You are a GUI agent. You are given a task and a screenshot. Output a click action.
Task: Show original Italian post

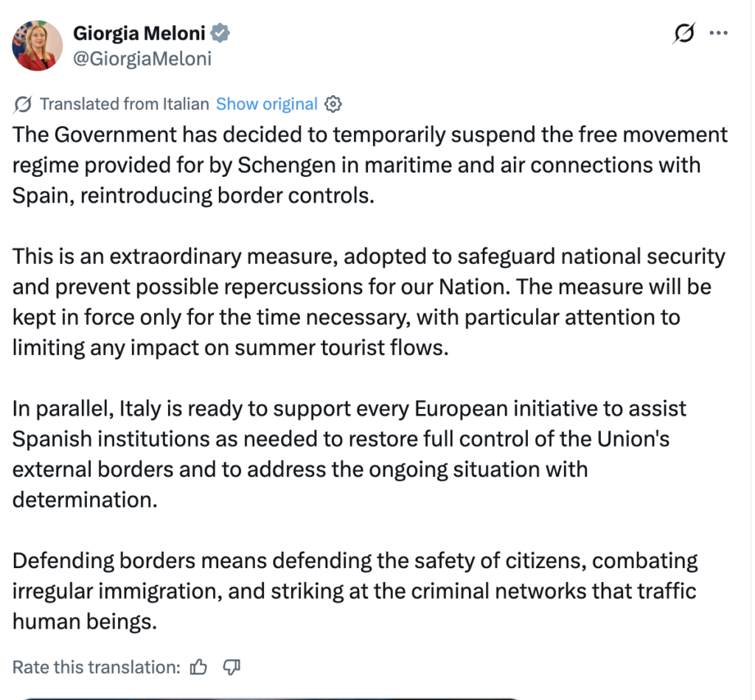click(267, 104)
